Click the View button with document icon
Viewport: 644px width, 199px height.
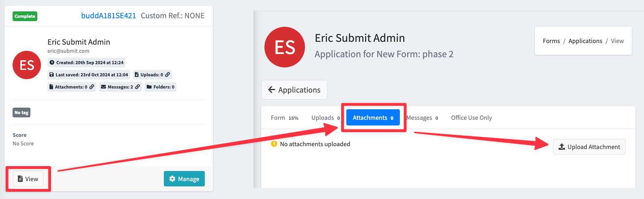(x=28, y=179)
